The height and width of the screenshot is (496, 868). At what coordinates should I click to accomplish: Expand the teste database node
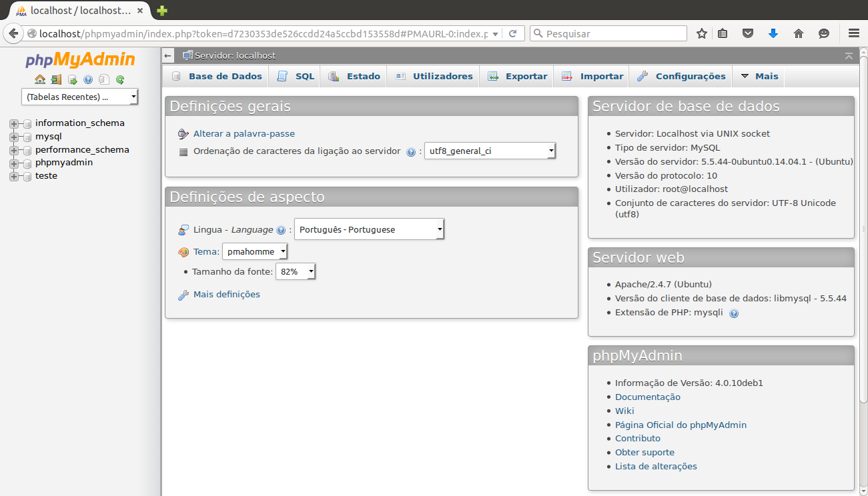[x=13, y=176]
